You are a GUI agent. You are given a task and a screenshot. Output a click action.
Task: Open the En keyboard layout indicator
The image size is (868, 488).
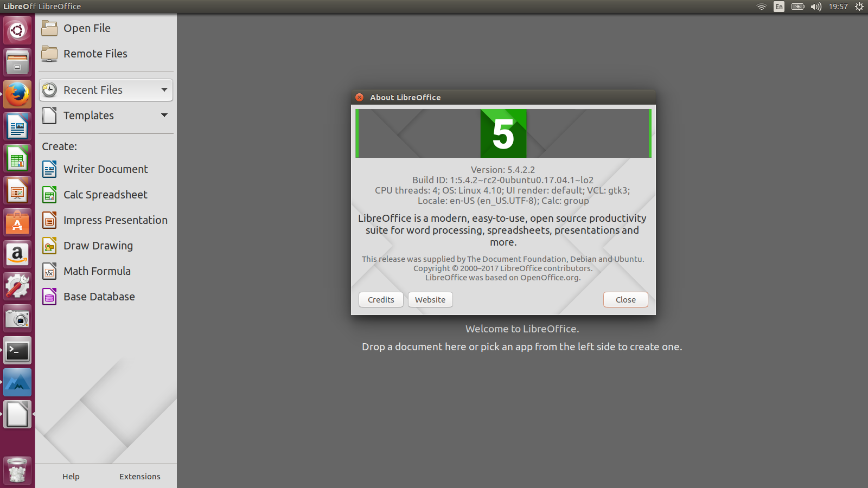[779, 7]
